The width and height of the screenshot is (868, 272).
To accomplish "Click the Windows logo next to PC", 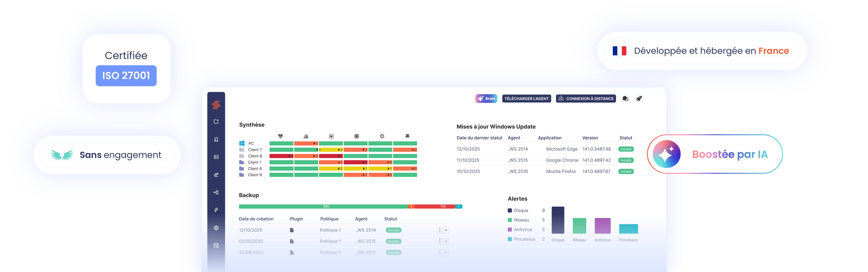I will 242,143.
